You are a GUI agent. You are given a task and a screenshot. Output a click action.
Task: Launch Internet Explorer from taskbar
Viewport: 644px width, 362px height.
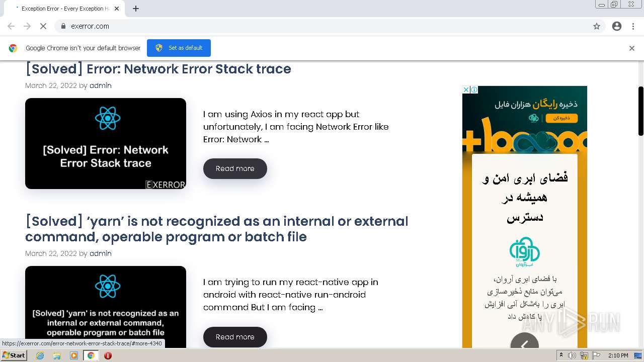pos(40,355)
